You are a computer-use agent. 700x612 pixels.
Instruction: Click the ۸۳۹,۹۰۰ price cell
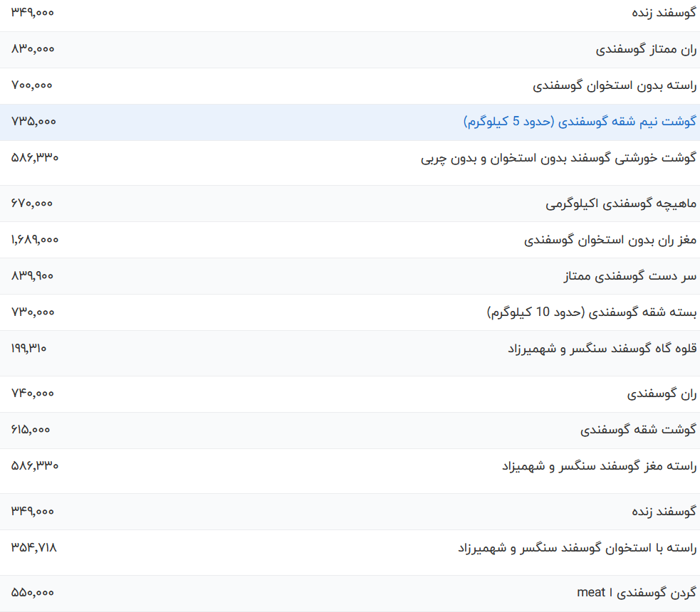point(33,276)
